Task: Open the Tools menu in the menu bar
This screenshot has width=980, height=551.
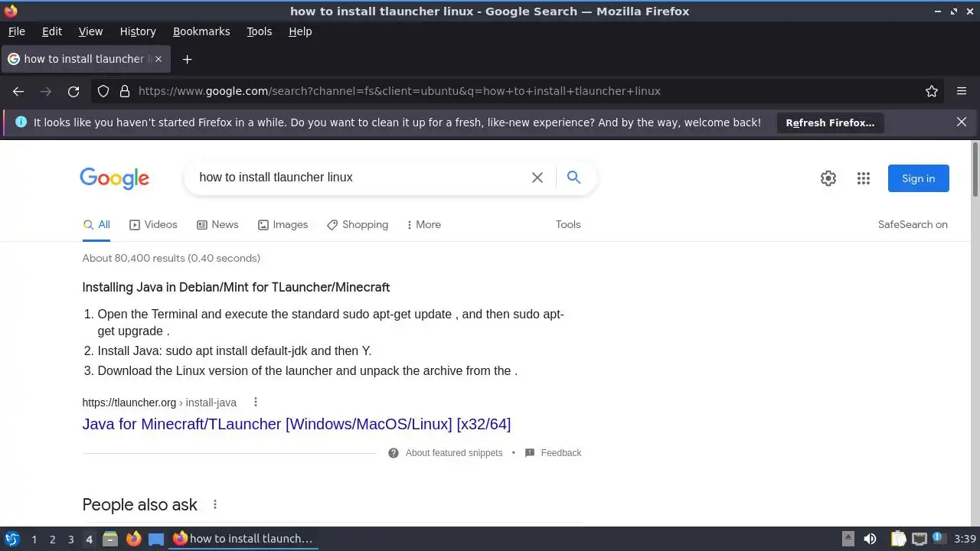Action: [x=260, y=31]
